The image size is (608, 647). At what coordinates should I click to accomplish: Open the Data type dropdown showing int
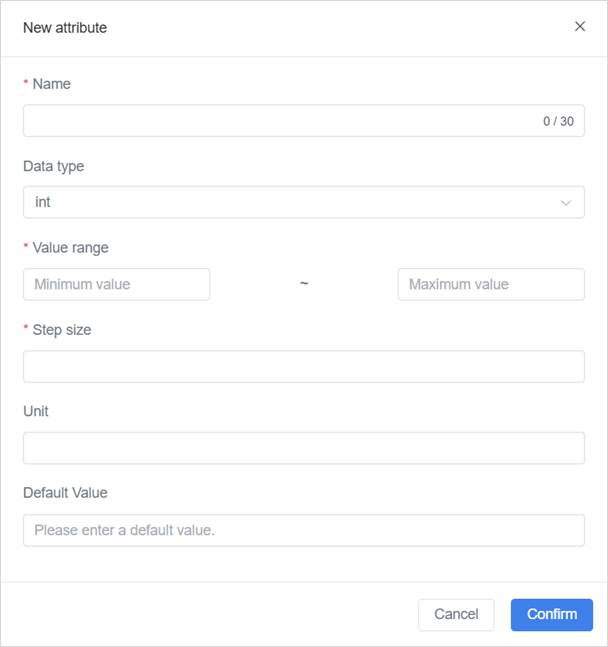(290, 202)
